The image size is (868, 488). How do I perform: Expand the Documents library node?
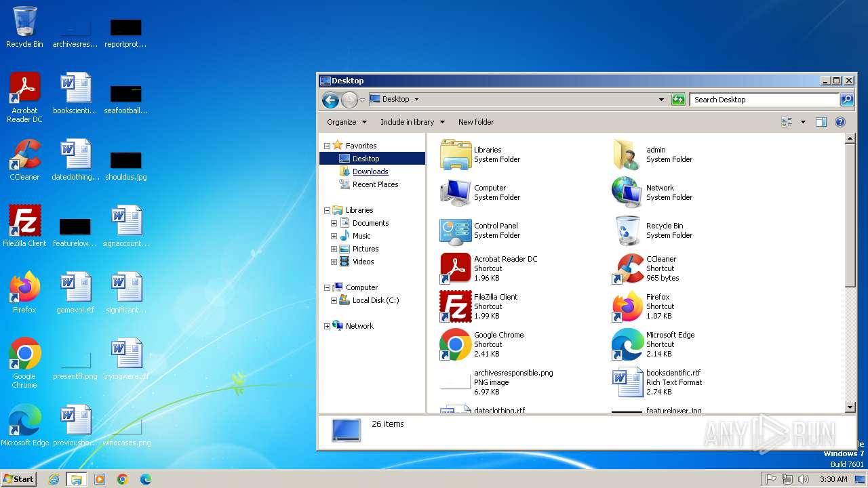point(334,223)
